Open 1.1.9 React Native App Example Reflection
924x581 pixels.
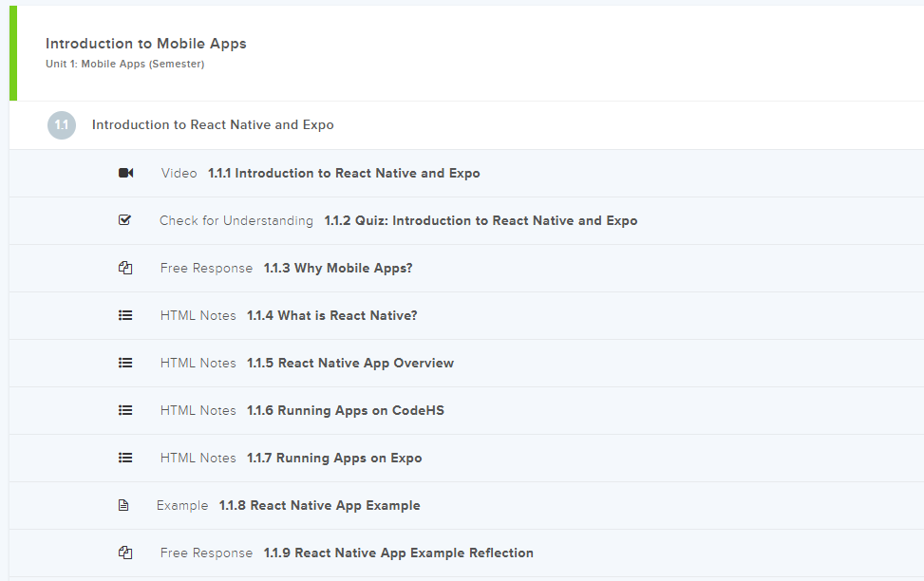click(x=398, y=553)
